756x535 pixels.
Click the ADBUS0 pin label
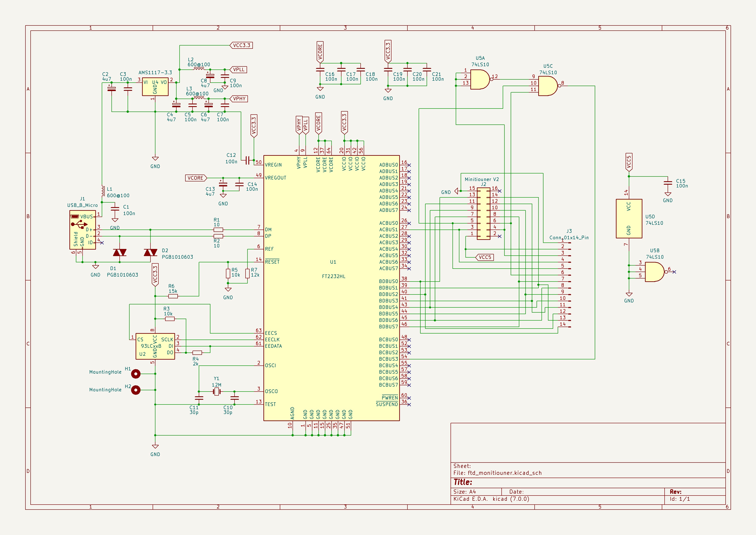(388, 165)
